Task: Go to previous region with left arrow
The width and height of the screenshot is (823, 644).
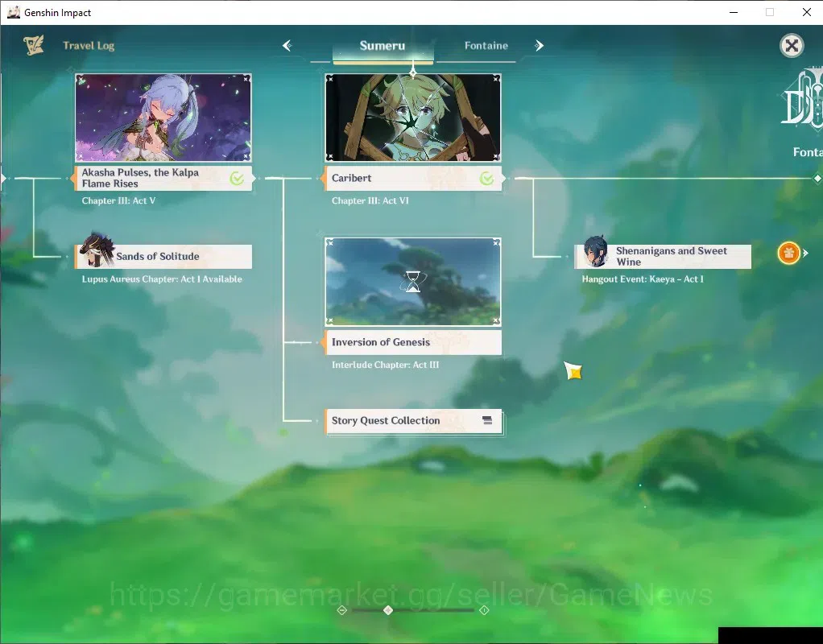Action: (287, 46)
